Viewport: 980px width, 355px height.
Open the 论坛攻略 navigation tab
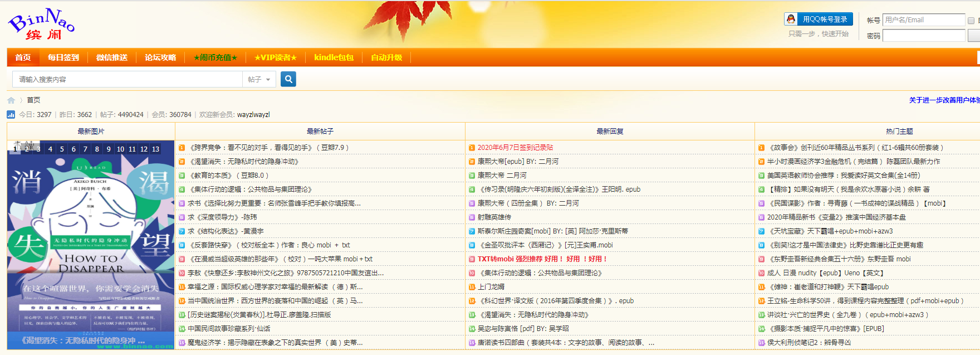point(160,57)
